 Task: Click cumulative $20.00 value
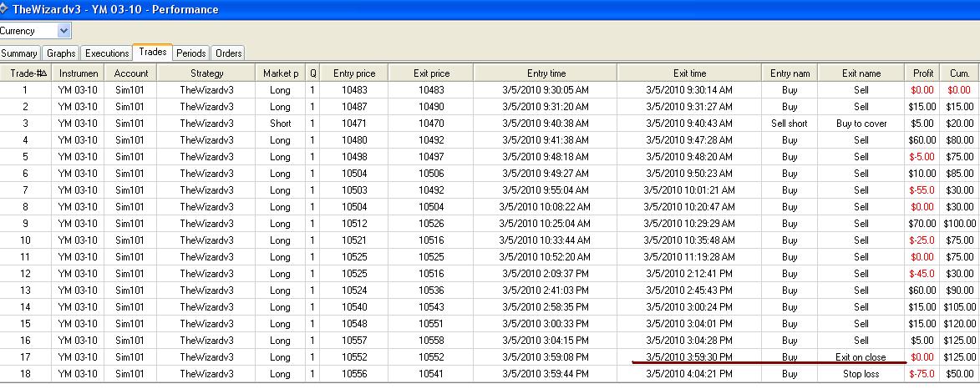[x=959, y=124]
